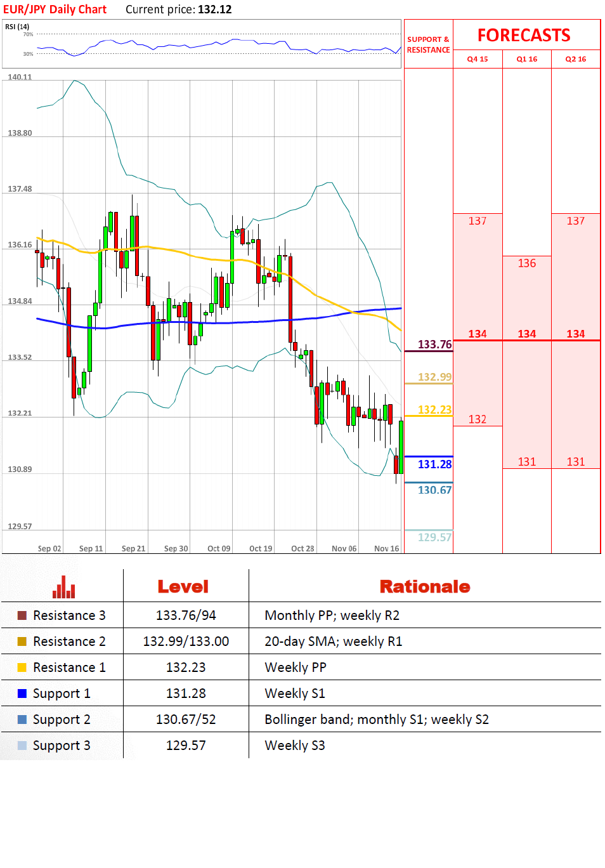Select the 131.28 blue support price label
This screenshot has height=868, width=605.
point(434,464)
